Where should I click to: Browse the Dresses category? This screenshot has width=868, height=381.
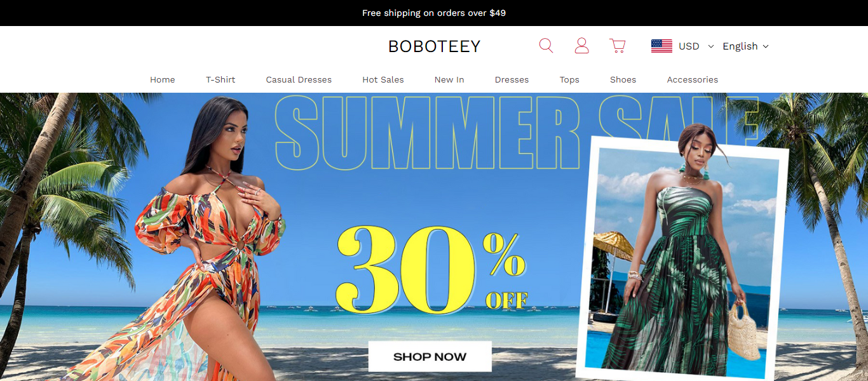coord(512,79)
